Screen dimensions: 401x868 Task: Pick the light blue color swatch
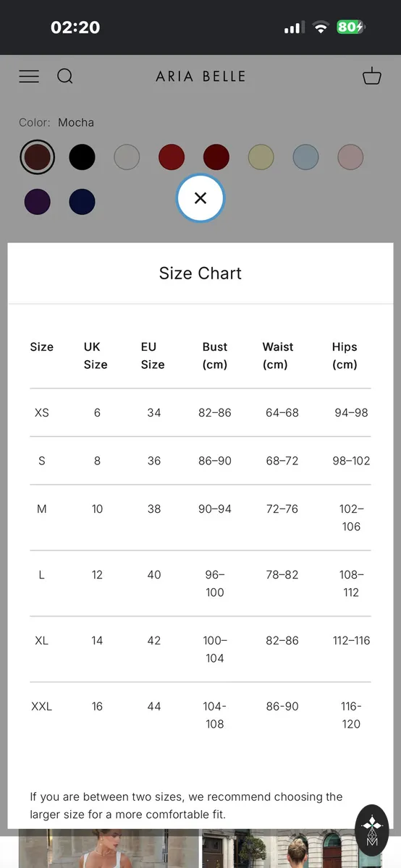click(x=306, y=157)
